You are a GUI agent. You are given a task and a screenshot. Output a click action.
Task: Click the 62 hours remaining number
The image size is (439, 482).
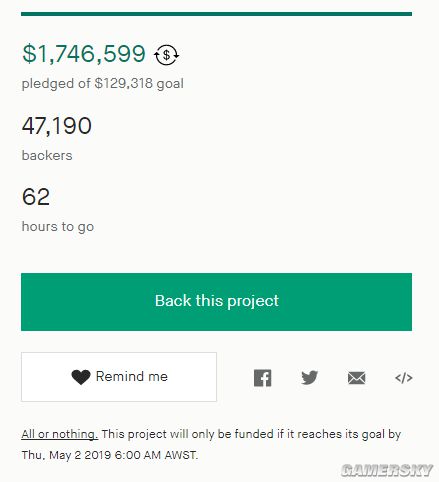(36, 197)
